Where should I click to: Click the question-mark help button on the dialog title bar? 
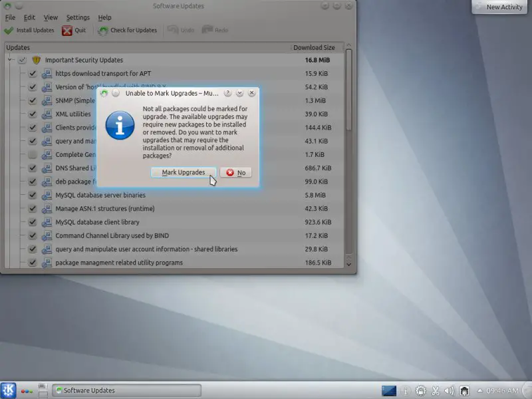click(227, 93)
